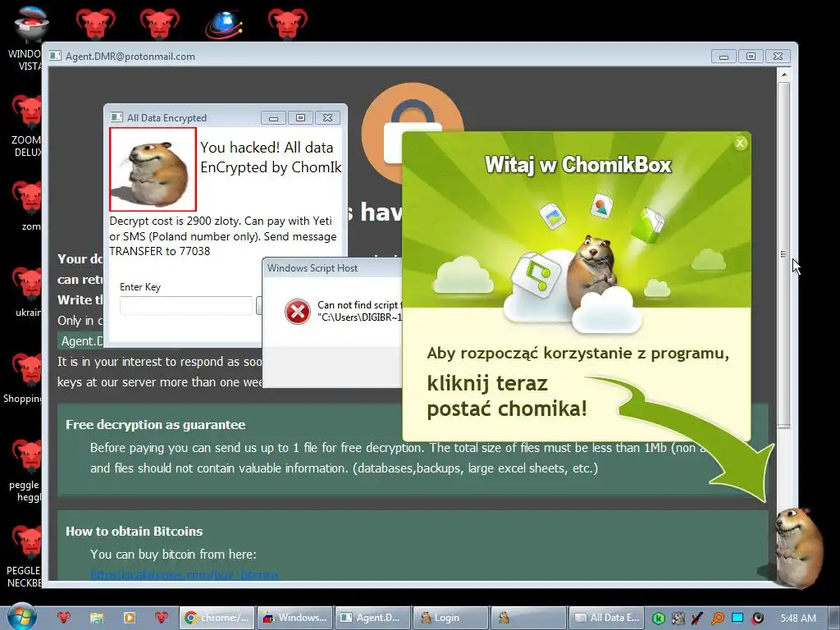The image size is (840, 630).
Task: Click the Windows Script Host title bar
Action: click(x=332, y=268)
